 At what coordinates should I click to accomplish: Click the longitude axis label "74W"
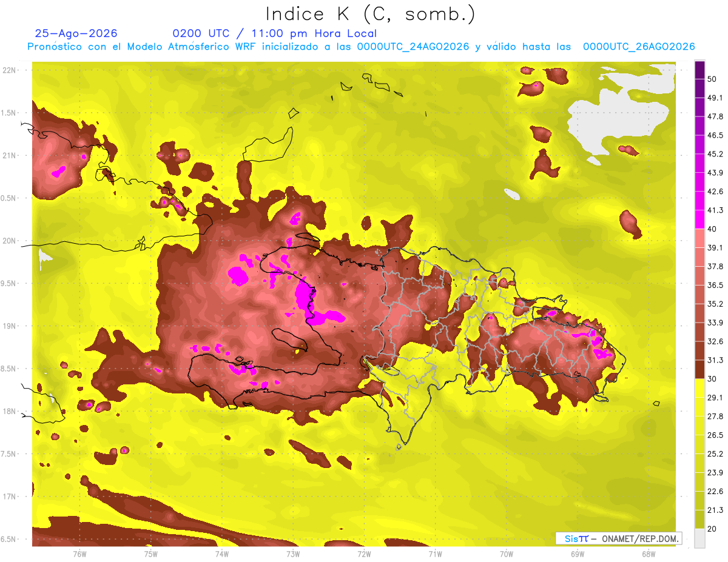pos(221,554)
